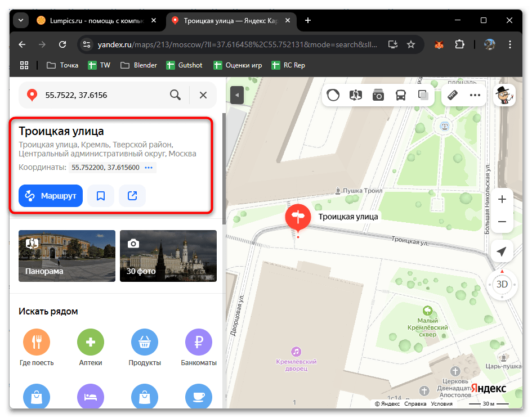Run the search with magnifier icon

tap(175, 95)
